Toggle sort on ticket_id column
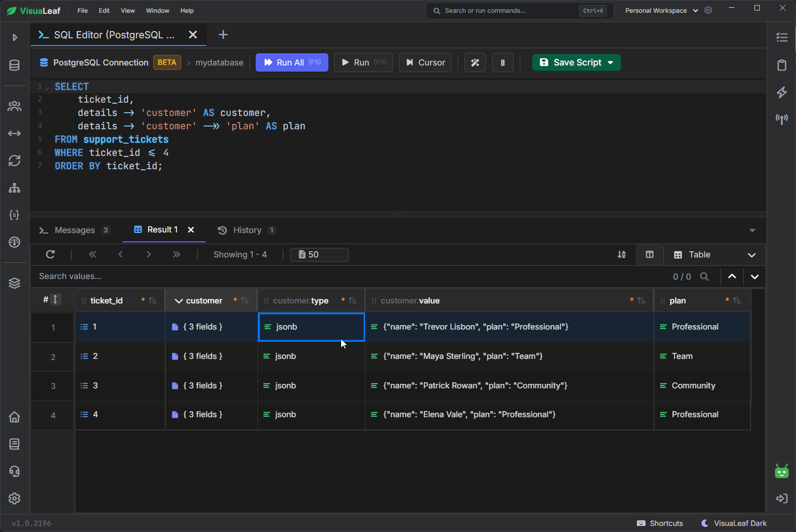This screenshot has width=796, height=532. pos(153,301)
